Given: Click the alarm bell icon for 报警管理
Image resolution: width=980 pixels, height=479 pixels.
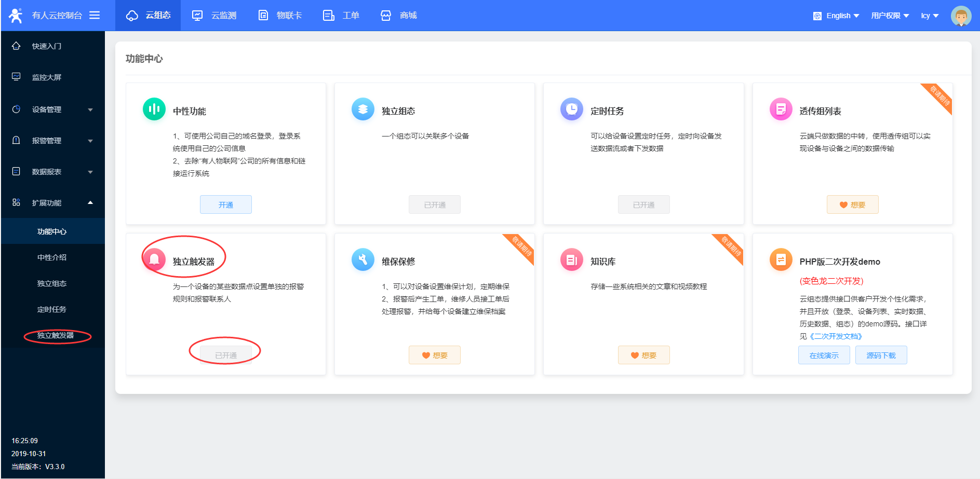Looking at the screenshot, I should pyautogui.click(x=16, y=140).
